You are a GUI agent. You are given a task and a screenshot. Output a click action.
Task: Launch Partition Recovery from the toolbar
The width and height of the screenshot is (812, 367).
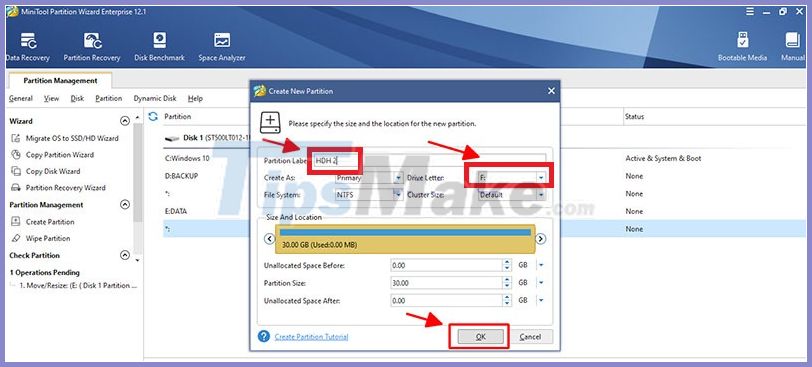tap(92, 47)
